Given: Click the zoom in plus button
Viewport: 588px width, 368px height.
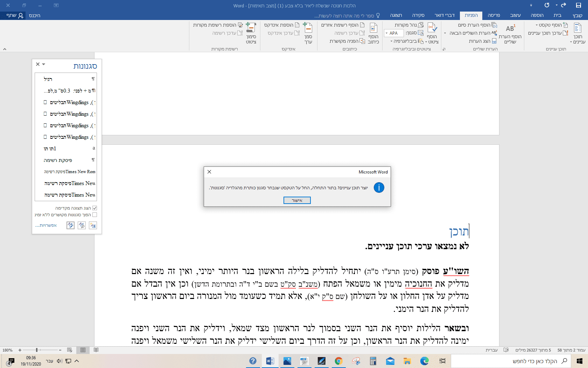Looking at the screenshot, I should [x=20, y=350].
